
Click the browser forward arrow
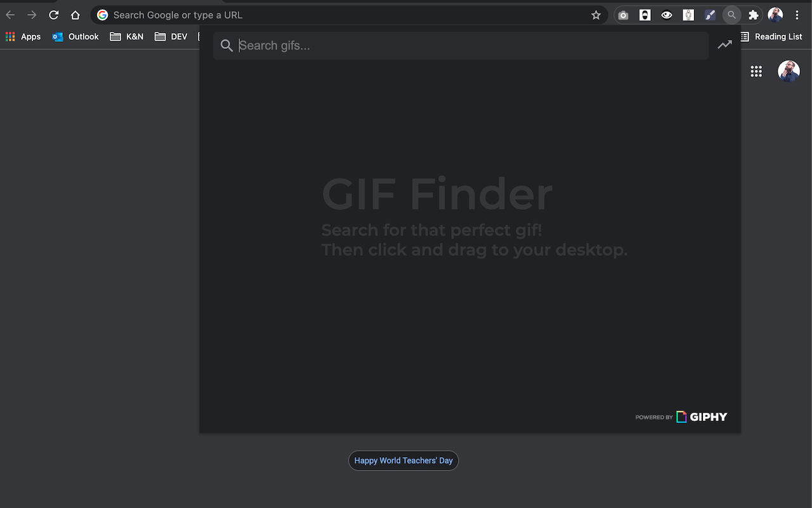point(32,15)
